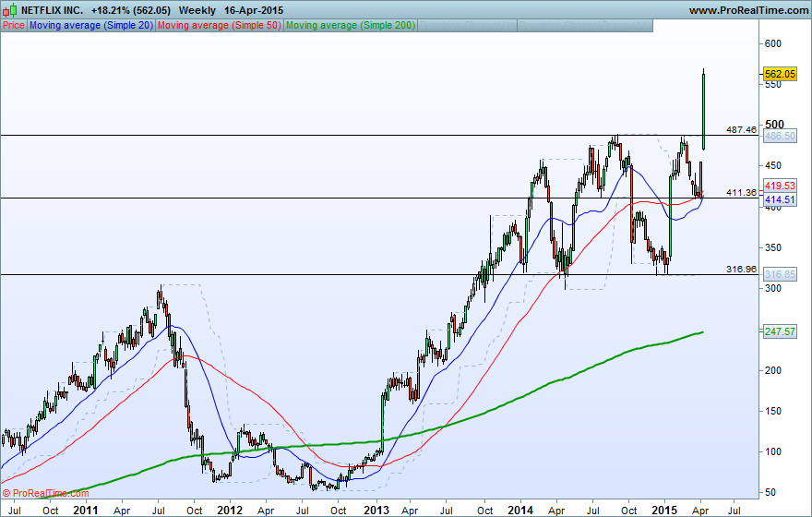Screen dimensions: 812x517
Task: Click the 100 price axis label
Action: 773,451
